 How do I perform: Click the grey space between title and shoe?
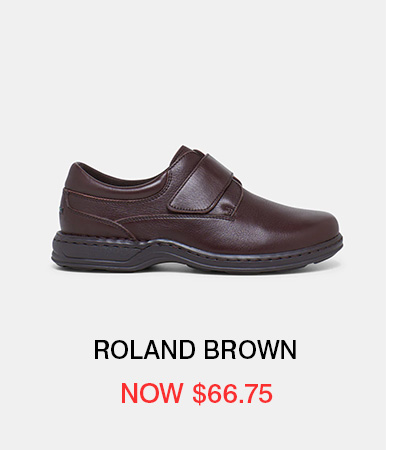(x=193, y=307)
